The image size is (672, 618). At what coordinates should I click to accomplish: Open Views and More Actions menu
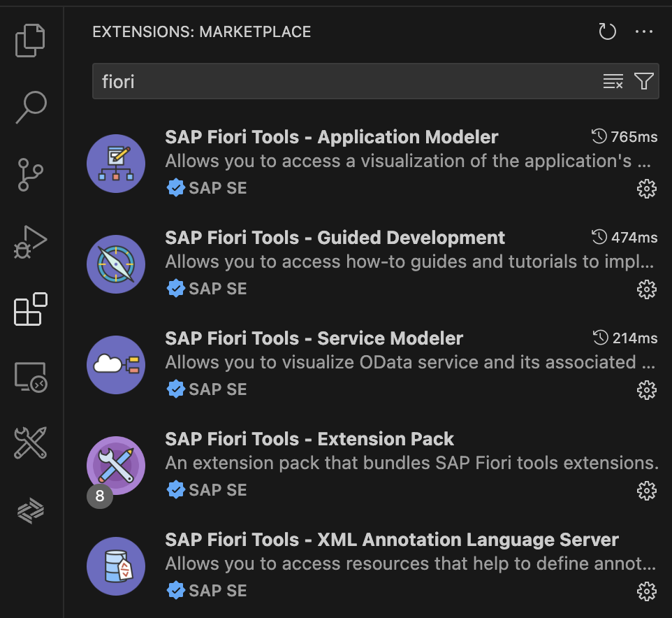pos(643,31)
